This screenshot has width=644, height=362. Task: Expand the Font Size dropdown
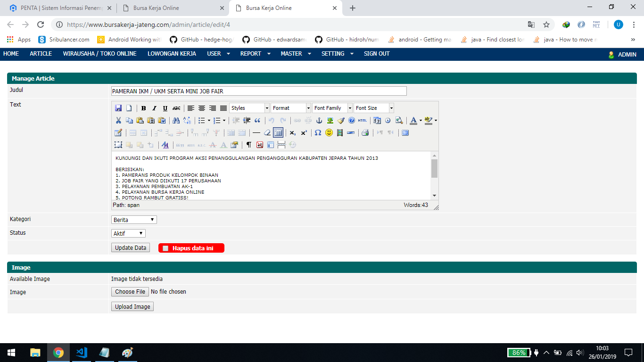click(x=373, y=108)
